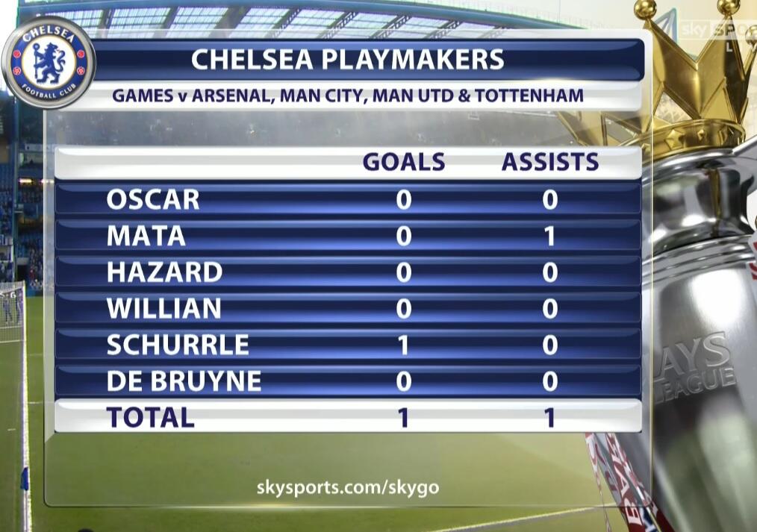Click the De Bruyne player name
Image resolution: width=757 pixels, height=532 pixels.
tap(184, 381)
